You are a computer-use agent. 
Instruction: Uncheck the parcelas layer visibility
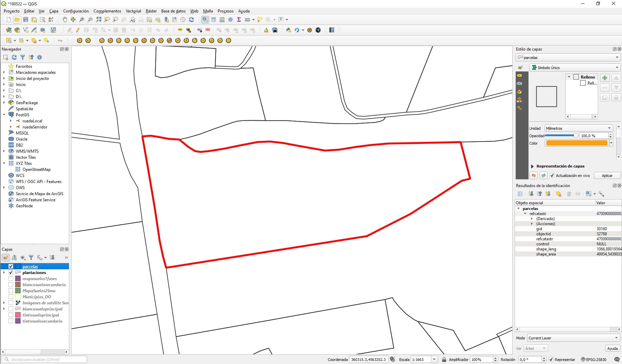coord(11,266)
